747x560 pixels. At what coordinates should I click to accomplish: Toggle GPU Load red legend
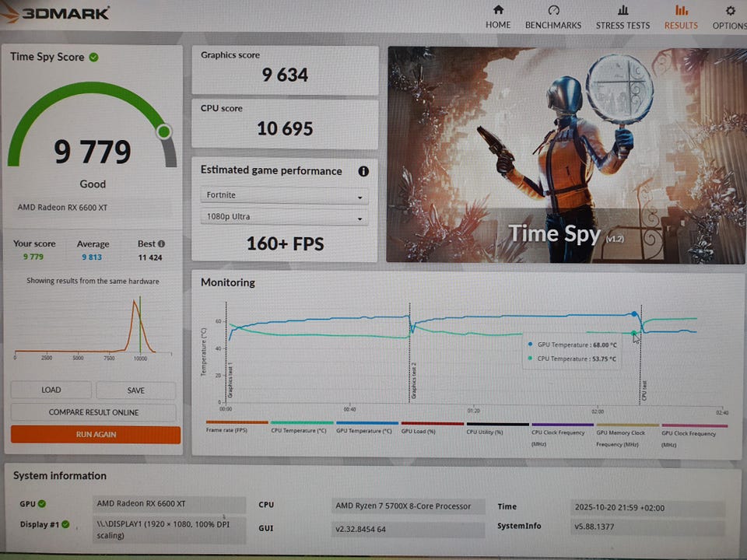[432, 428]
